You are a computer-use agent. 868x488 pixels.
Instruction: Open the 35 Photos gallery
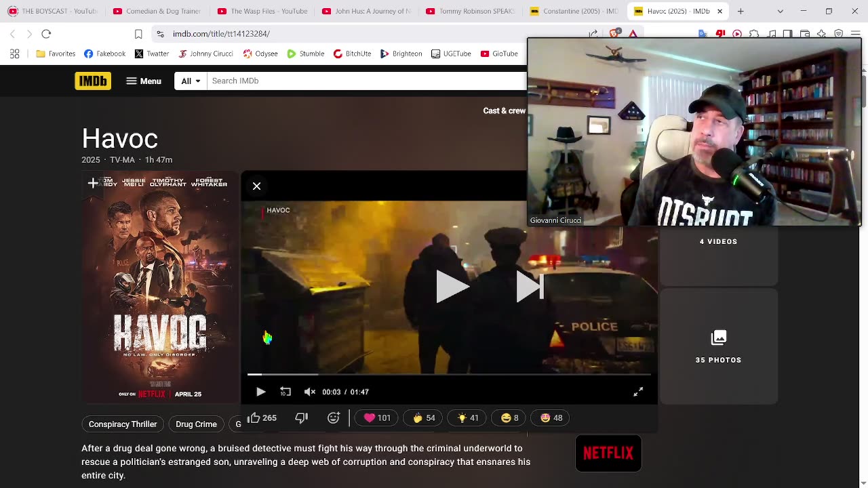[718, 346]
